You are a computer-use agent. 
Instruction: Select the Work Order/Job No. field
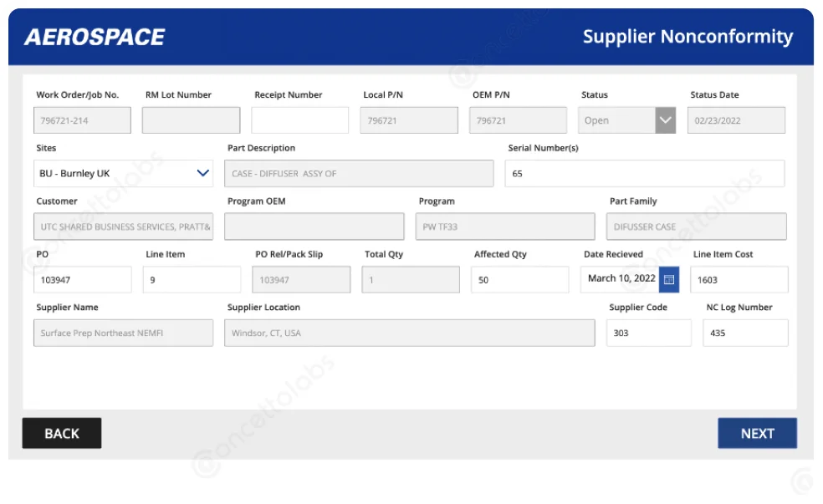click(83, 120)
